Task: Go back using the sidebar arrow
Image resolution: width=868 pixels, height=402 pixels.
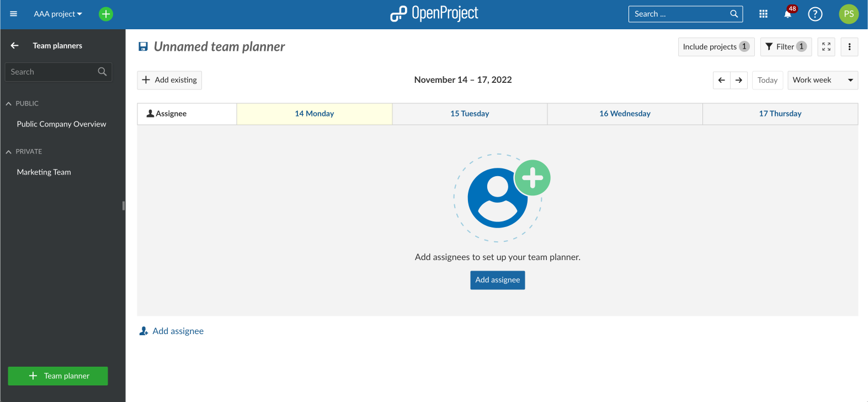Action: coord(15,45)
